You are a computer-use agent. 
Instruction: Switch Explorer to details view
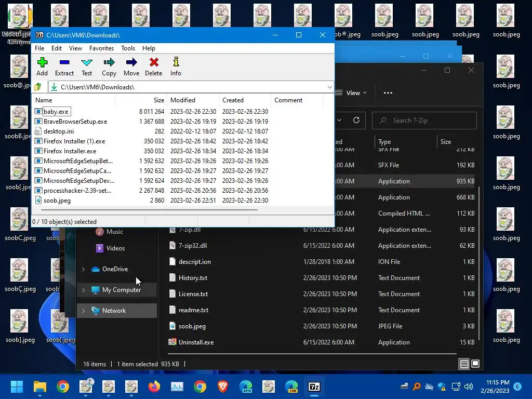point(464,364)
